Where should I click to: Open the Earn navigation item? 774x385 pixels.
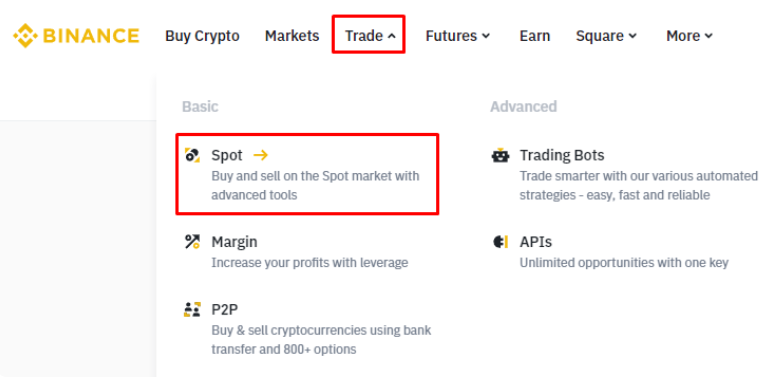pos(535,36)
